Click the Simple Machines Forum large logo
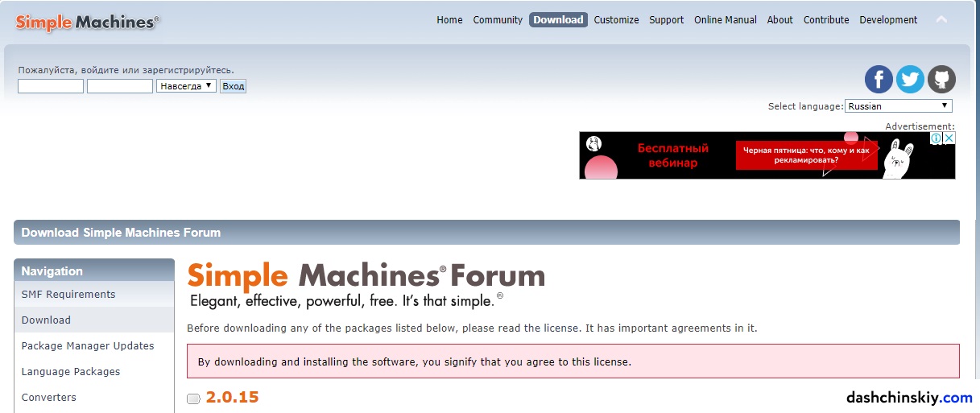This screenshot has height=413, width=980. click(366, 284)
